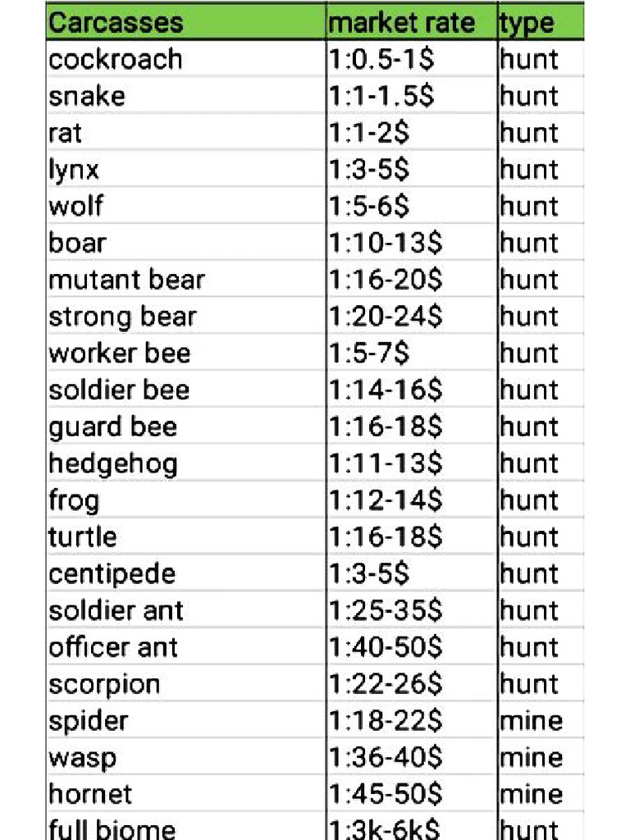
Task: Click the 1:20-24$ strong bear rate
Action: (385, 317)
